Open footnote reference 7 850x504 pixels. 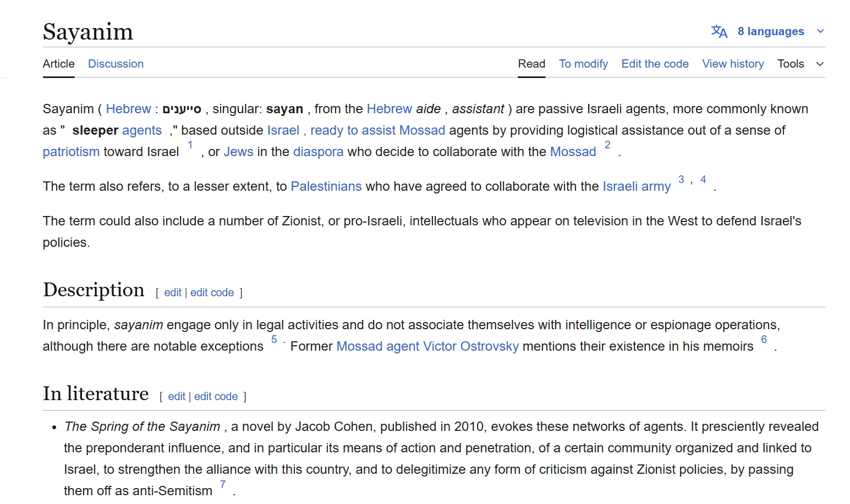pos(223,484)
